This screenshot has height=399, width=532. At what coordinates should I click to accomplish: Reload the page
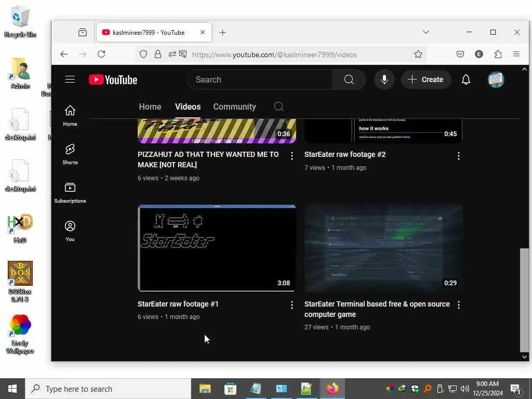[x=101, y=54]
